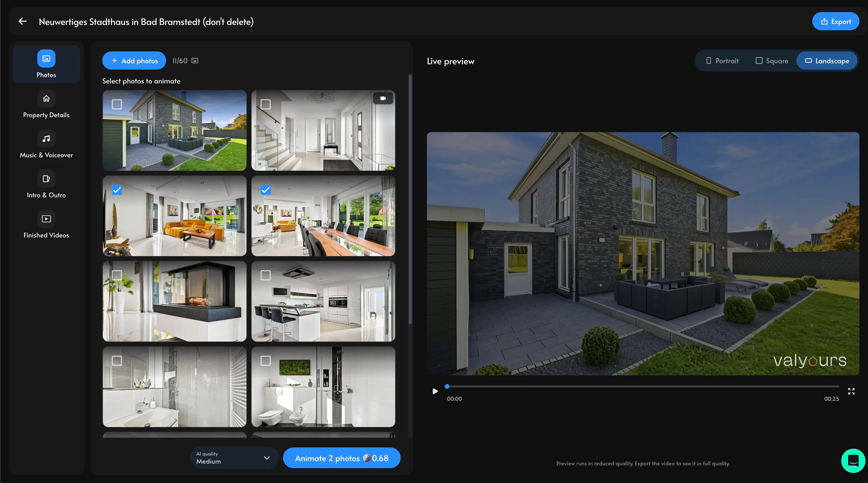Open the Photos sidebar section
Image resolution: width=868 pixels, height=483 pixels.
click(x=46, y=64)
